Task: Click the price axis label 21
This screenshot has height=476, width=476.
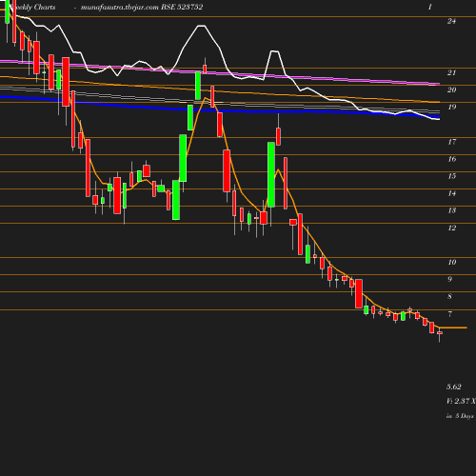Action: tap(451, 72)
